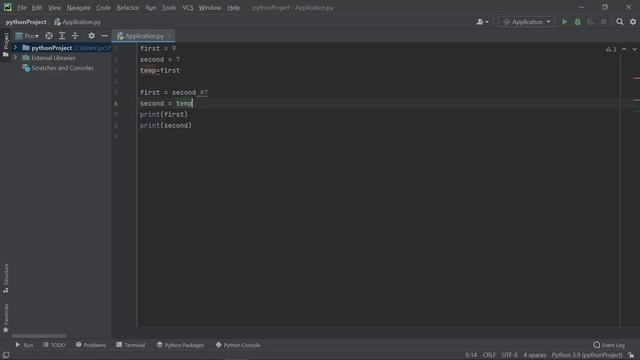Open the Event Log
Viewport: 640px width, 360px height.
(x=609, y=345)
